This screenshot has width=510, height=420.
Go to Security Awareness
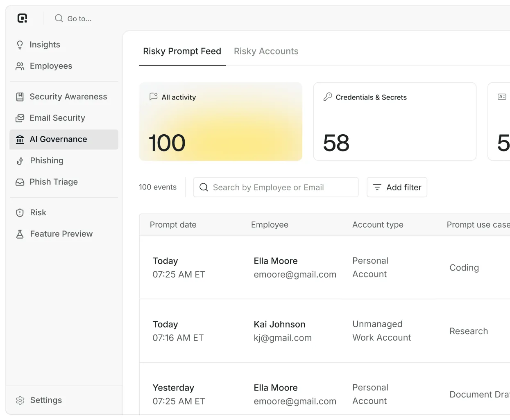(64, 97)
